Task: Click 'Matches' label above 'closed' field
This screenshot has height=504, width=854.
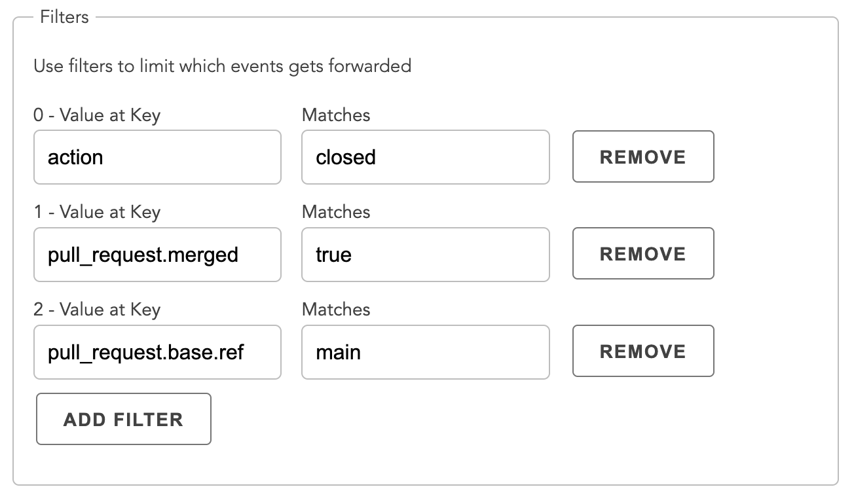Action: (x=336, y=115)
